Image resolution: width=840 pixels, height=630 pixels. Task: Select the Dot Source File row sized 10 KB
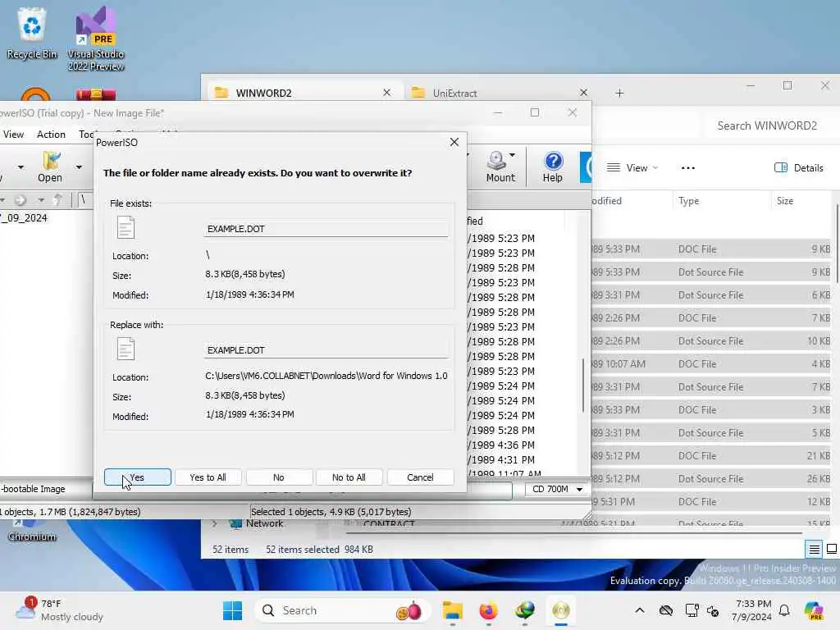click(x=711, y=340)
